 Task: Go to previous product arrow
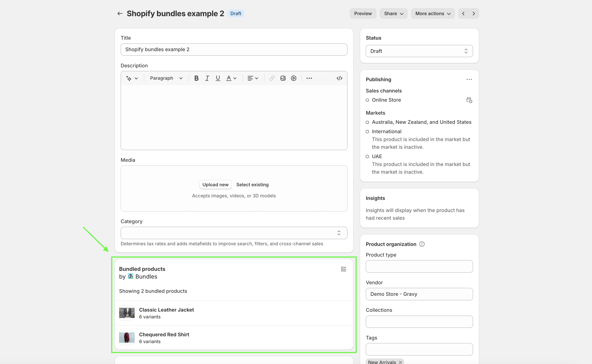(463, 13)
